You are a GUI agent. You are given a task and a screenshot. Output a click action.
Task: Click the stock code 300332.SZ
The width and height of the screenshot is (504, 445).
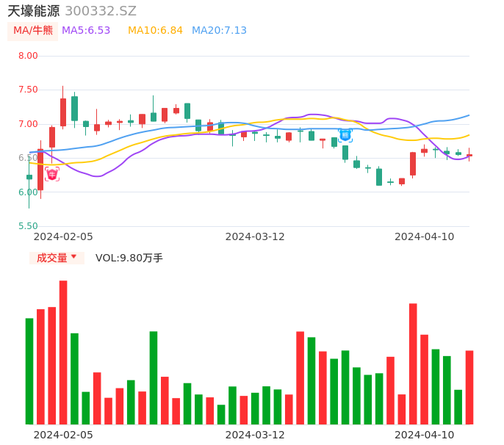tap(101, 11)
